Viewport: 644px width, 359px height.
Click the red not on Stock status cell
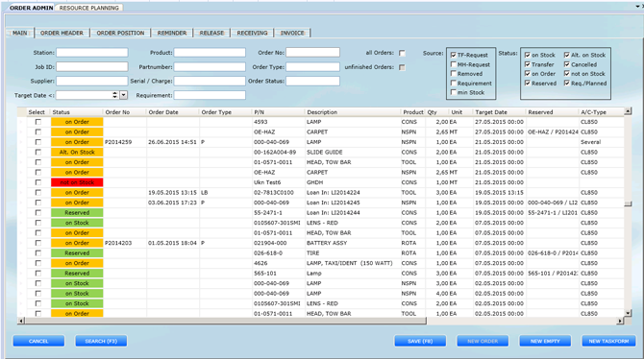(77, 182)
